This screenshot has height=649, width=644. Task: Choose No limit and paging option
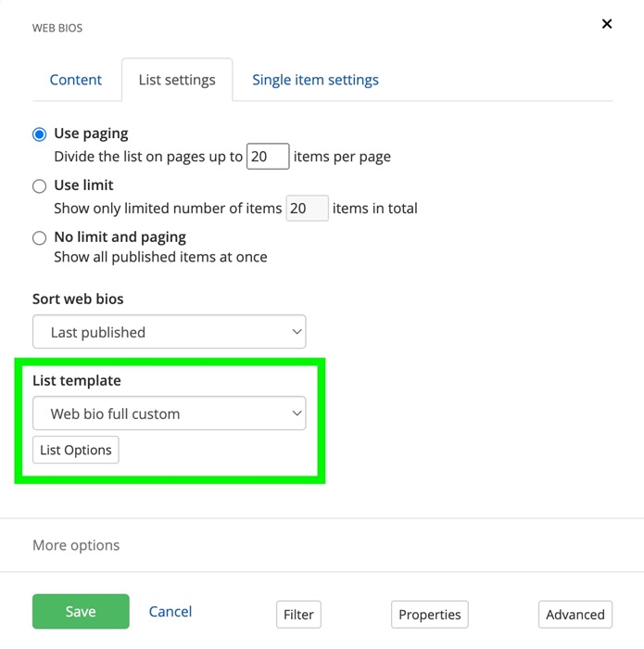click(39, 237)
